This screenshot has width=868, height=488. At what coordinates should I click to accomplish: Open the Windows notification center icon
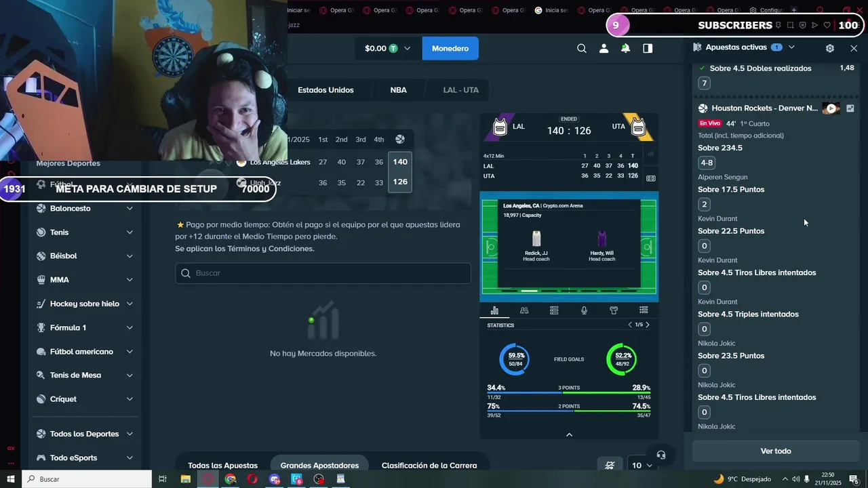(854, 479)
